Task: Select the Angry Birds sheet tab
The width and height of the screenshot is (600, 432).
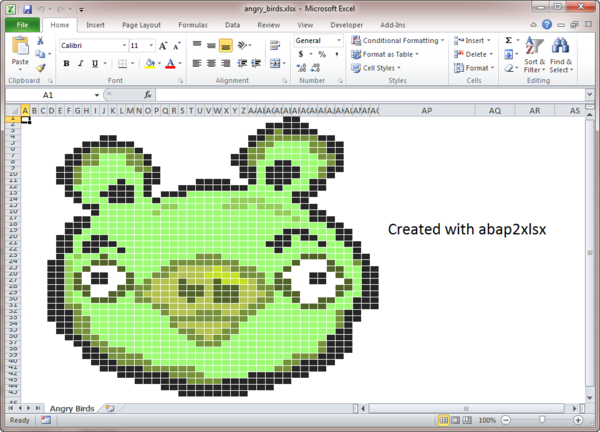Action: [72, 408]
